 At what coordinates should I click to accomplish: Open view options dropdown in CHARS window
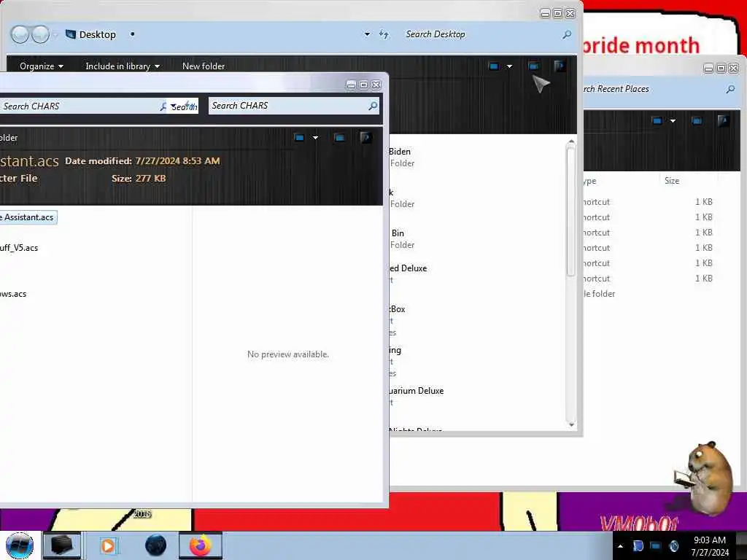pyautogui.click(x=315, y=138)
